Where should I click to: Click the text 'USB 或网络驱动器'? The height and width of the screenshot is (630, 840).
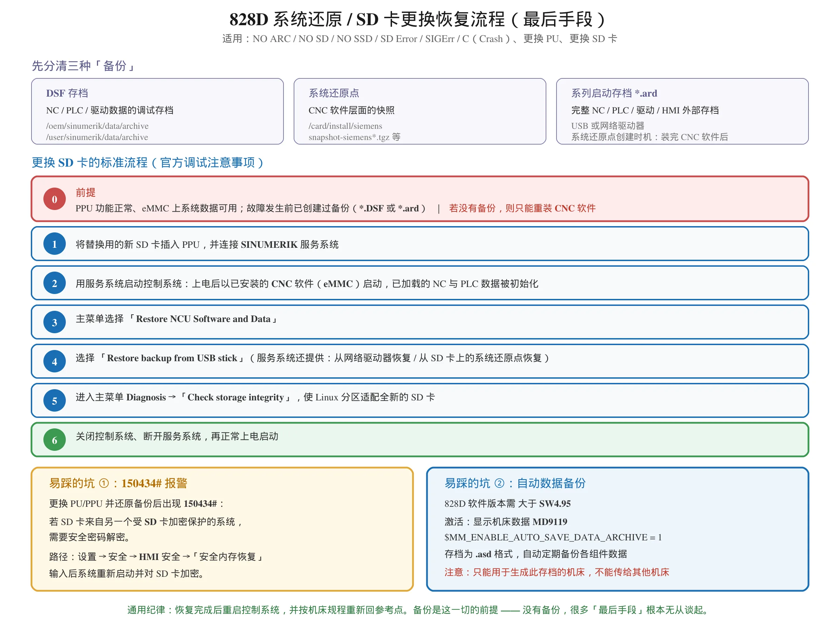tap(608, 126)
